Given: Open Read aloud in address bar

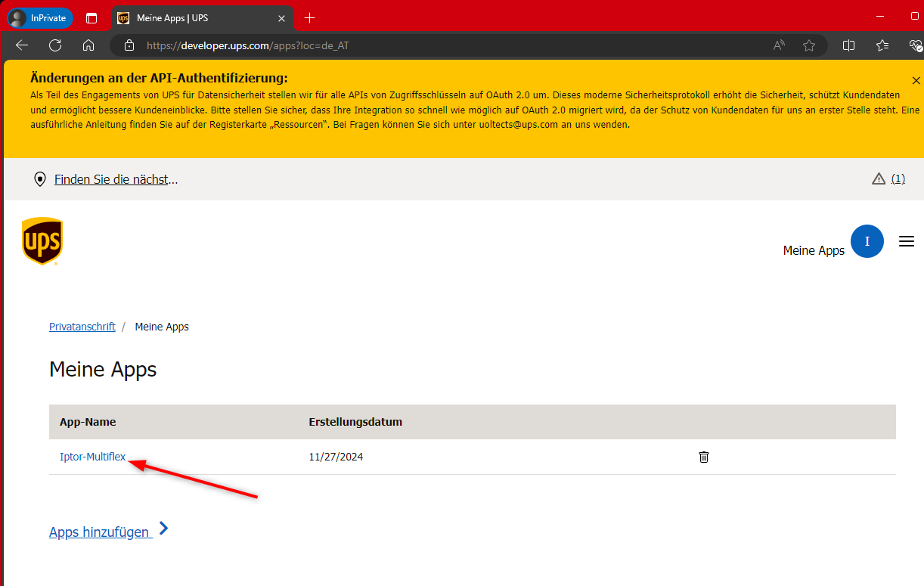Looking at the screenshot, I should coord(779,45).
